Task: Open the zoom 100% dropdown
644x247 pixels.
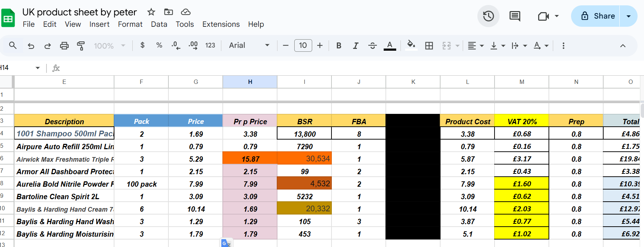Action: (109, 46)
